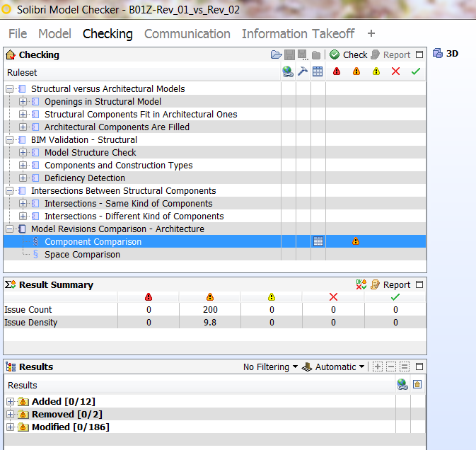476x450 pixels.
Task: Switch to the Information Takeoff tab
Action: (x=298, y=34)
